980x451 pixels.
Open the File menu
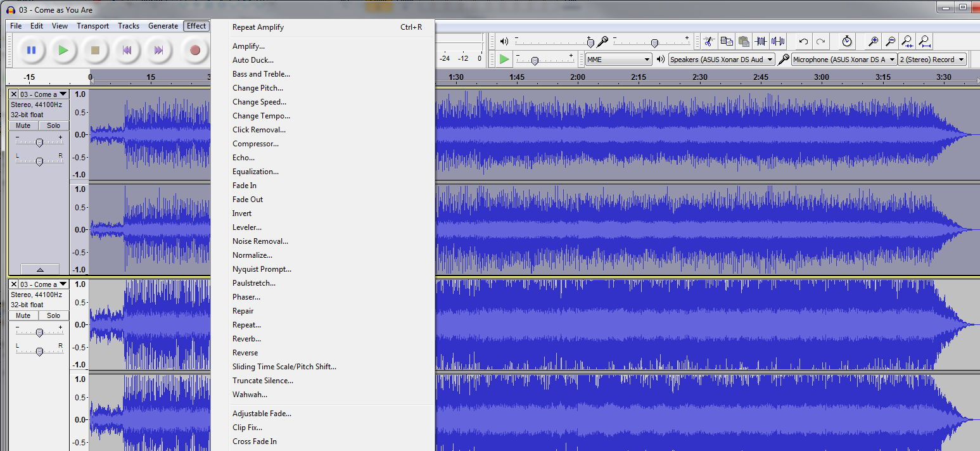16,26
